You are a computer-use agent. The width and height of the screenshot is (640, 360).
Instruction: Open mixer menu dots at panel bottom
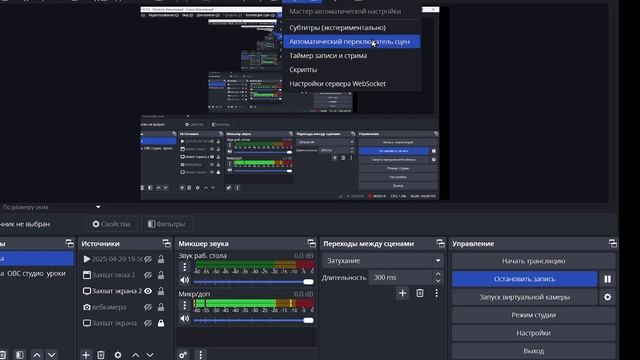200,355
